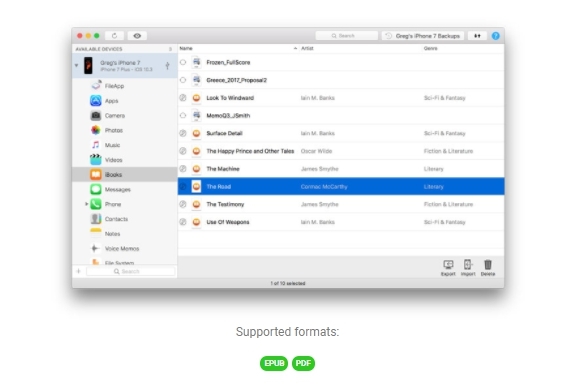Select Greg's iPhone 7 device
582x387 pixels.
pos(124,66)
